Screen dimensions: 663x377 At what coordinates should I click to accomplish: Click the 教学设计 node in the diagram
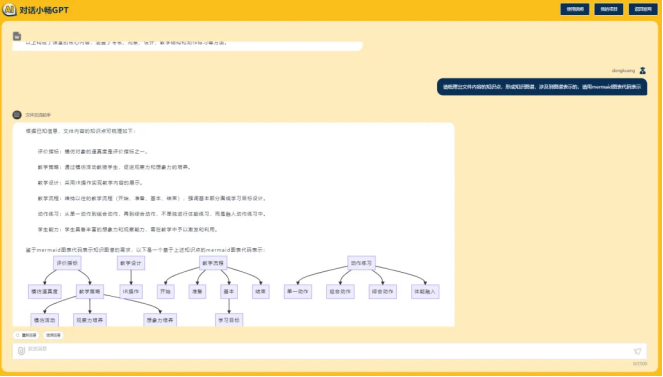pyautogui.click(x=131, y=263)
